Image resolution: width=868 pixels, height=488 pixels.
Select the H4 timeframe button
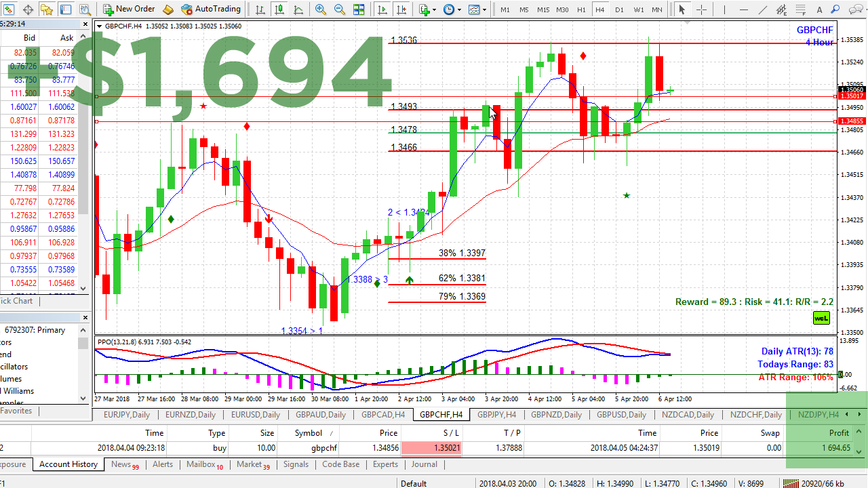pos(599,9)
